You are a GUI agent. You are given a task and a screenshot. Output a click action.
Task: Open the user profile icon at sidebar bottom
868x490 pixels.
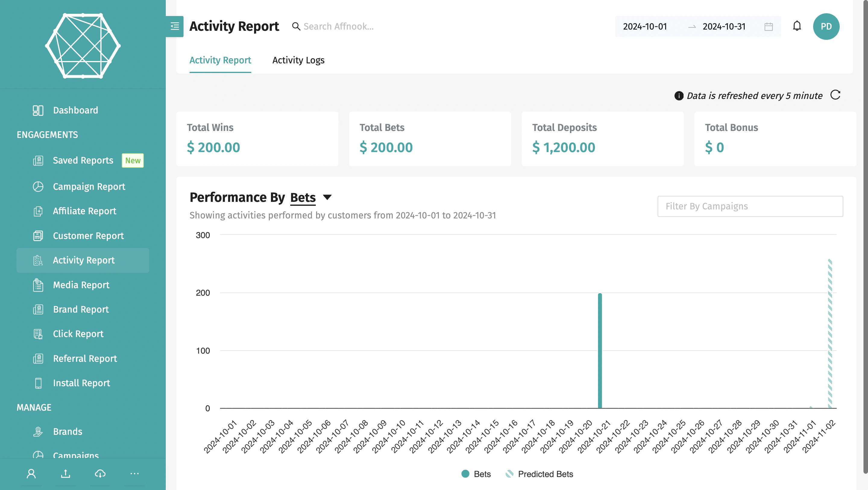click(31, 473)
